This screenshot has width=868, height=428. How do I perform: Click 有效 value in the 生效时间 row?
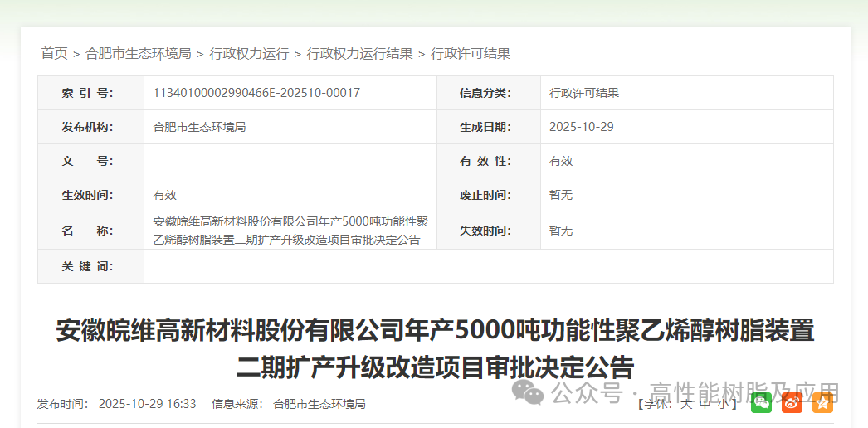point(164,195)
